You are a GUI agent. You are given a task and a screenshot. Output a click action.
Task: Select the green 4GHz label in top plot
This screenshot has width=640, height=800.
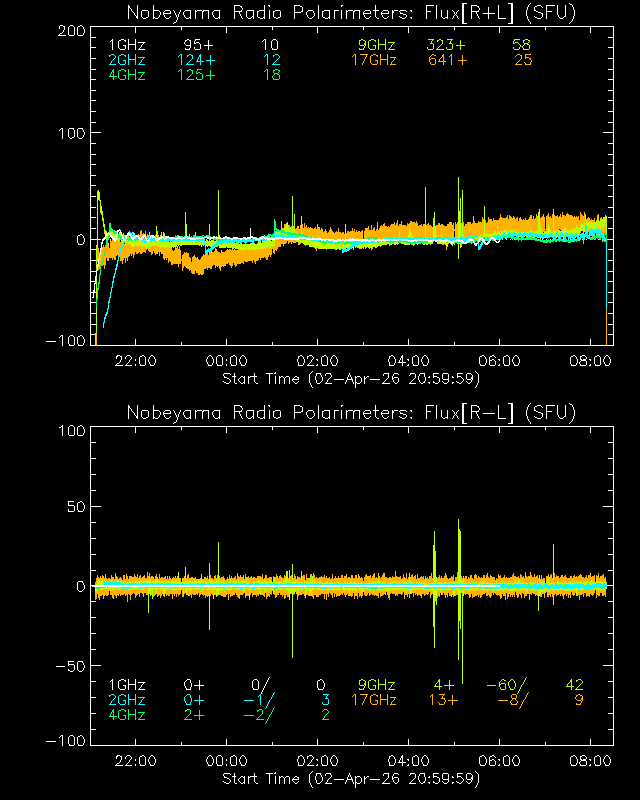[x=126, y=76]
